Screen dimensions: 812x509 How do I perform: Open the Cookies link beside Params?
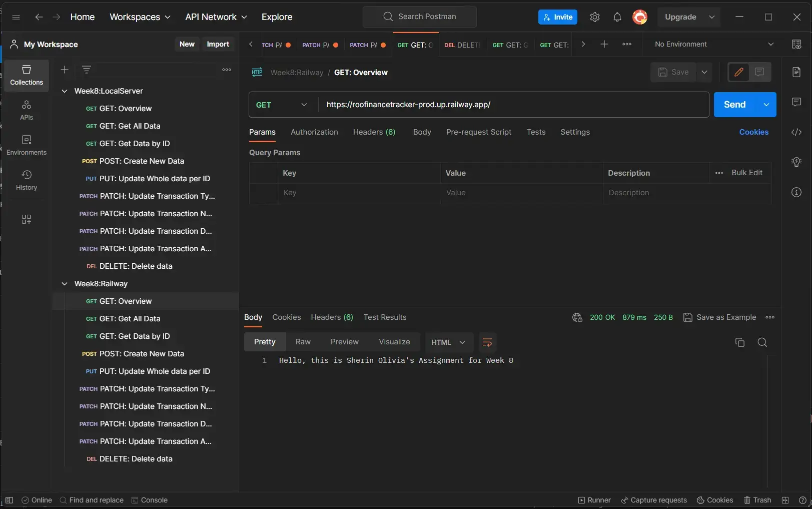(753, 132)
